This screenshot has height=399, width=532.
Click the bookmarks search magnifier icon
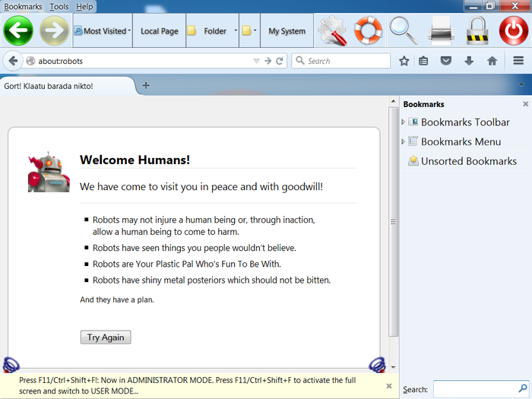coord(523,388)
